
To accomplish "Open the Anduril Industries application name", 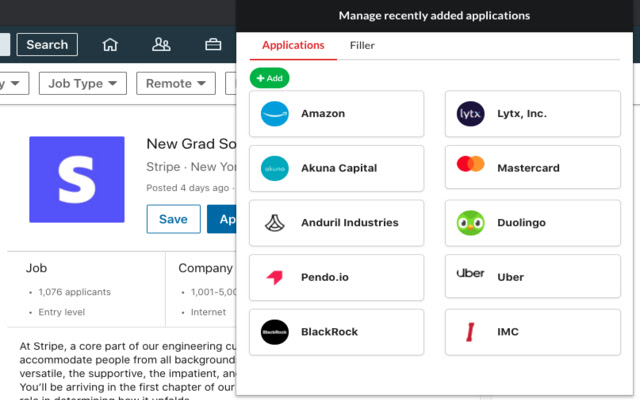I will pos(350,222).
